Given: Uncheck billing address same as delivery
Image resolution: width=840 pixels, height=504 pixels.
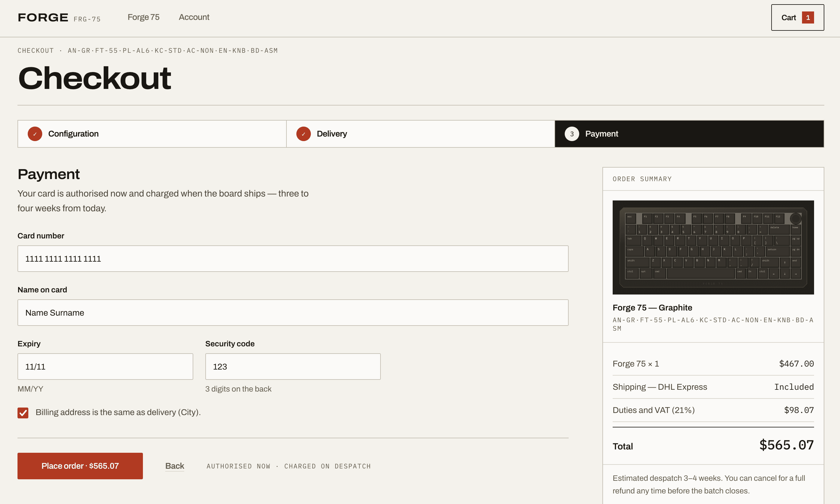Looking at the screenshot, I should point(23,413).
